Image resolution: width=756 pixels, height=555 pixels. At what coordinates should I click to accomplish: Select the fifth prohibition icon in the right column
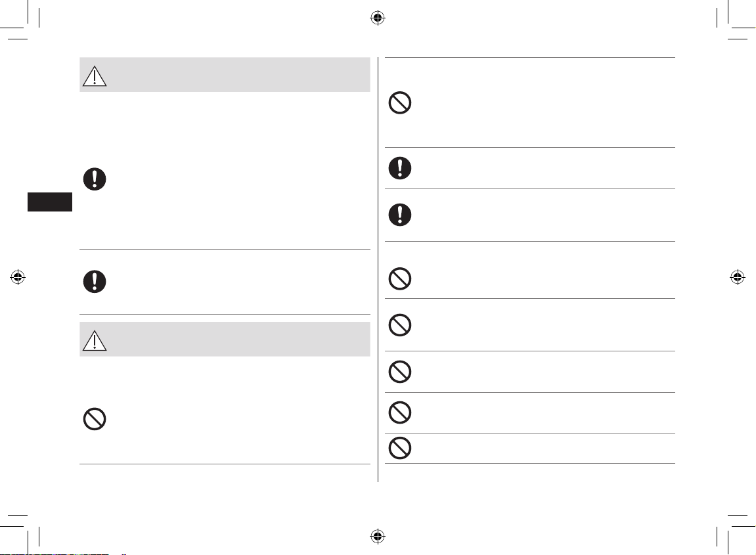(x=400, y=412)
